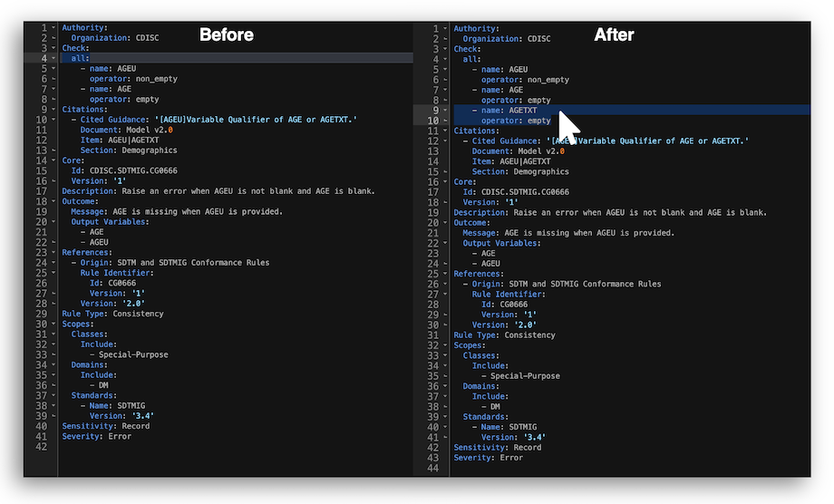
Task: Click 'Section: Demographics' in the After editor
Action: [520, 171]
